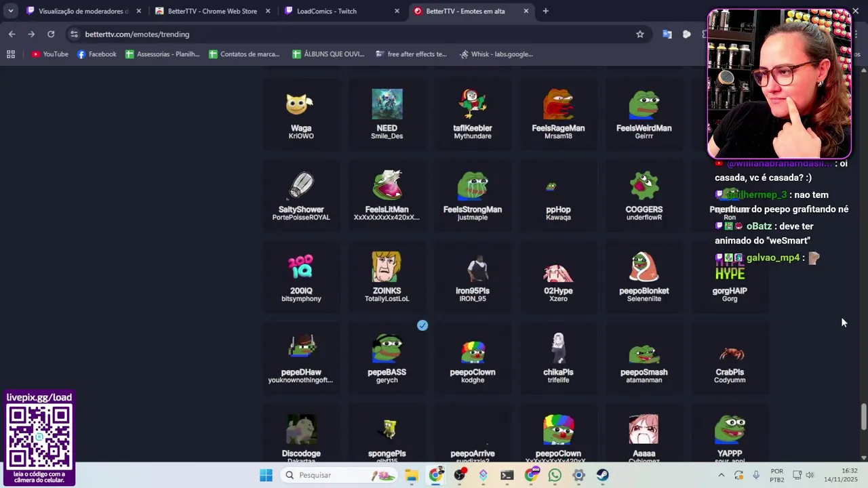View site information icon in address bar
868x488 pixels.
pyautogui.click(x=74, y=34)
